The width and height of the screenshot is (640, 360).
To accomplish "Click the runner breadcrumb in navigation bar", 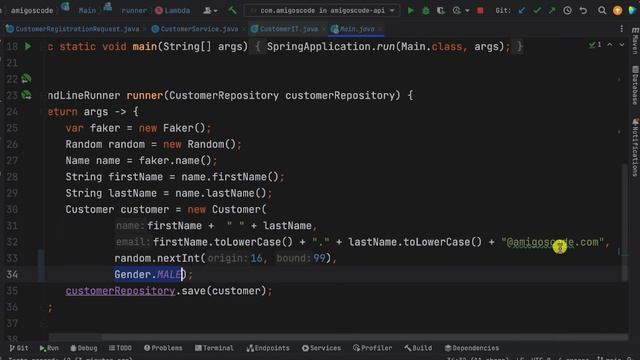I will point(133,10).
